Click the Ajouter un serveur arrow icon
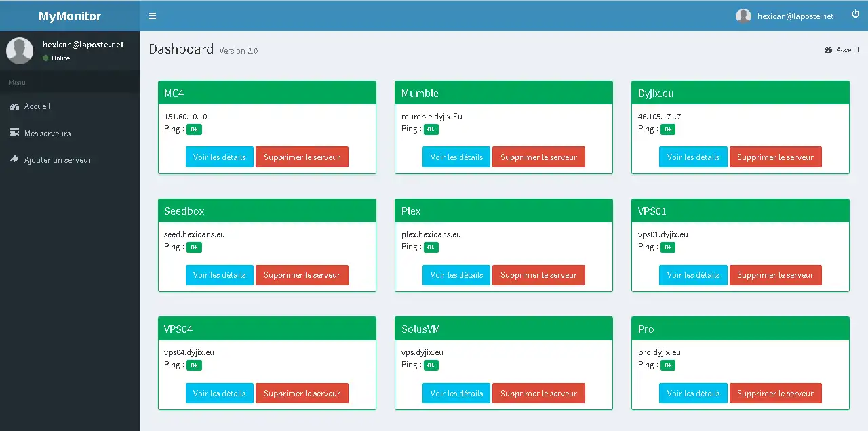The width and height of the screenshot is (868, 431). tap(15, 159)
